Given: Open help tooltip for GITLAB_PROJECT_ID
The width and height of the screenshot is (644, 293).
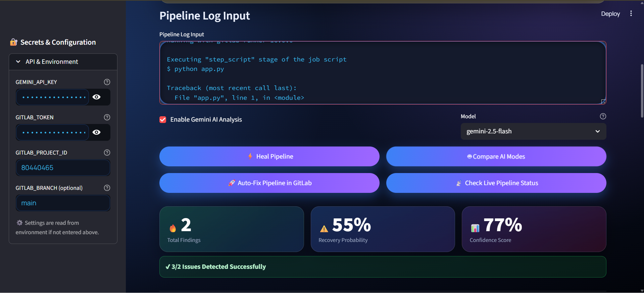Looking at the screenshot, I should click(x=107, y=153).
